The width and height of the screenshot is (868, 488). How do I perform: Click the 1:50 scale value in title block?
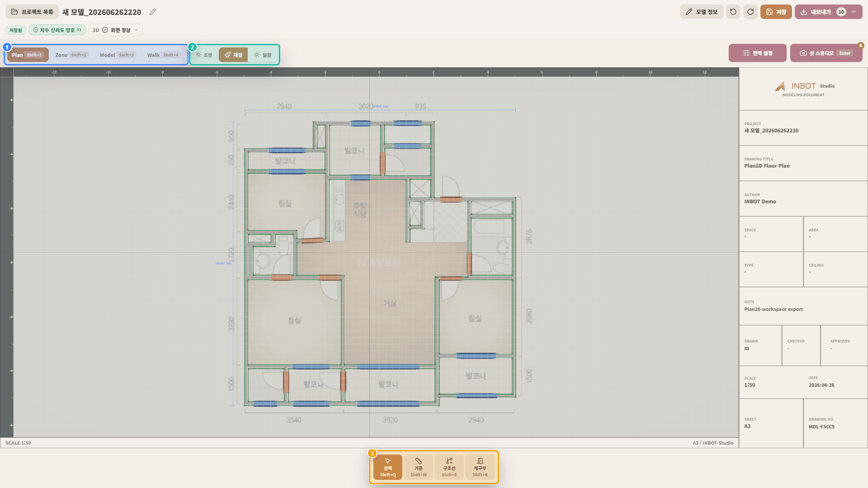click(750, 385)
